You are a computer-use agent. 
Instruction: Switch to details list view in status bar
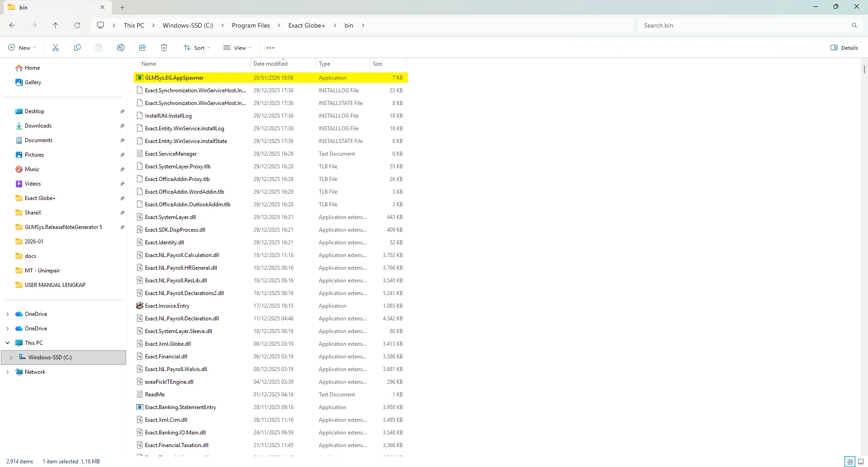pyautogui.click(x=850, y=462)
